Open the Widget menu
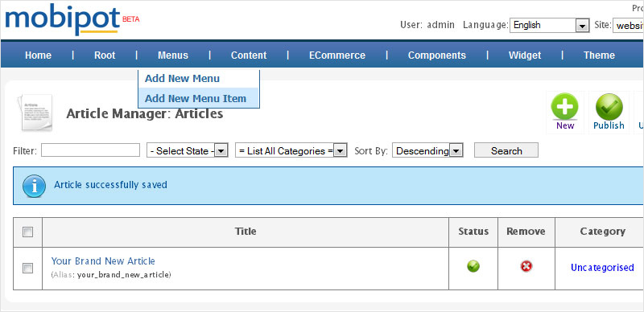This screenshot has width=644, height=312. coord(525,55)
